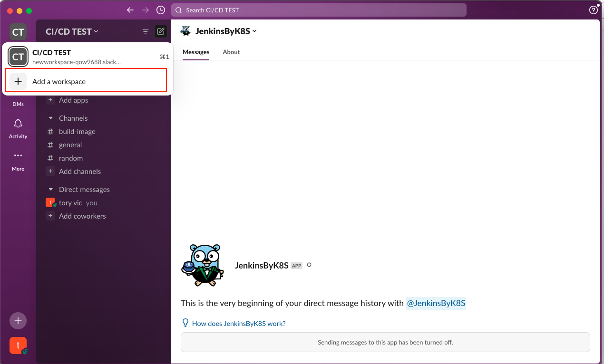Click JenkinsByK8S name next to avatar
This screenshot has height=364, width=604.
pos(262,266)
